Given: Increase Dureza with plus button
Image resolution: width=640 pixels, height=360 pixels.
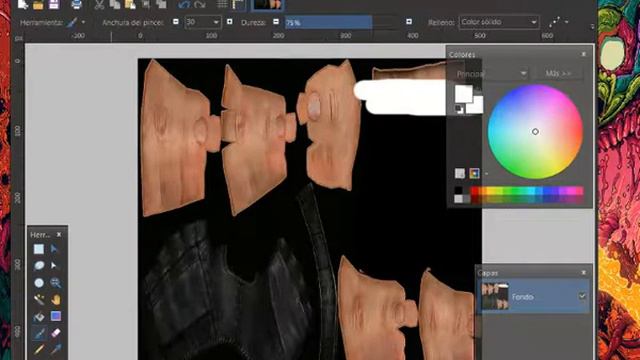Looking at the screenshot, I should coord(409,22).
